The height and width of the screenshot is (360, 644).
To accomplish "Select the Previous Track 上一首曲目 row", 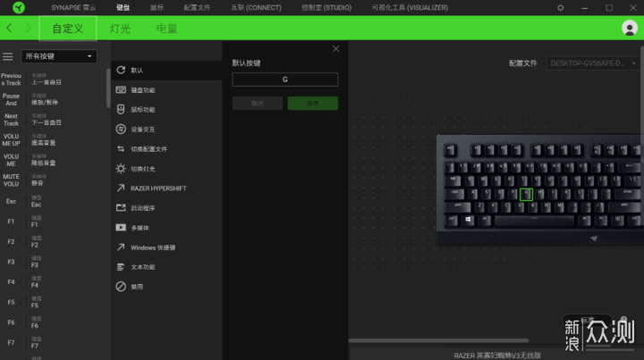I will (54, 80).
